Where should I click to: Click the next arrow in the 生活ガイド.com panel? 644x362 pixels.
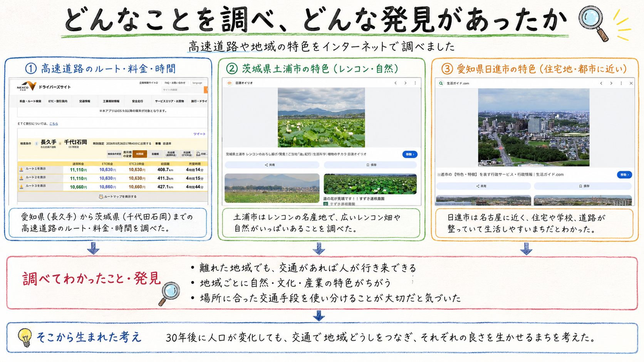point(611,83)
